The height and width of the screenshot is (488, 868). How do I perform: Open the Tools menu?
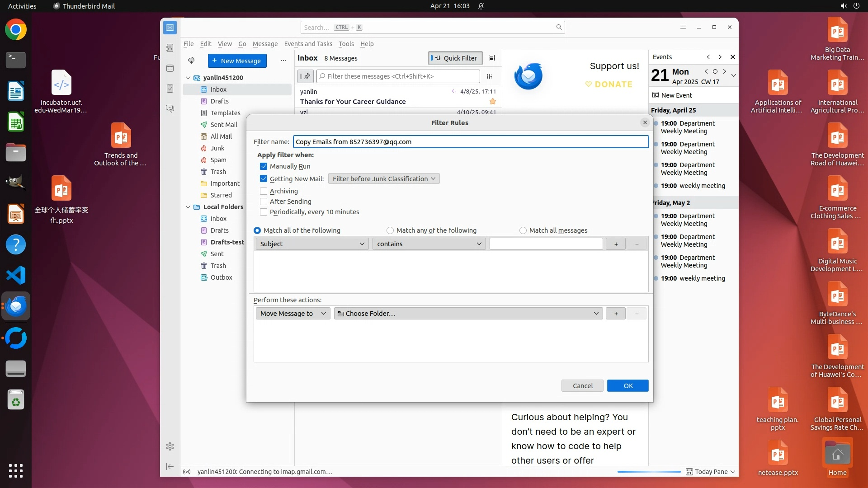(346, 44)
